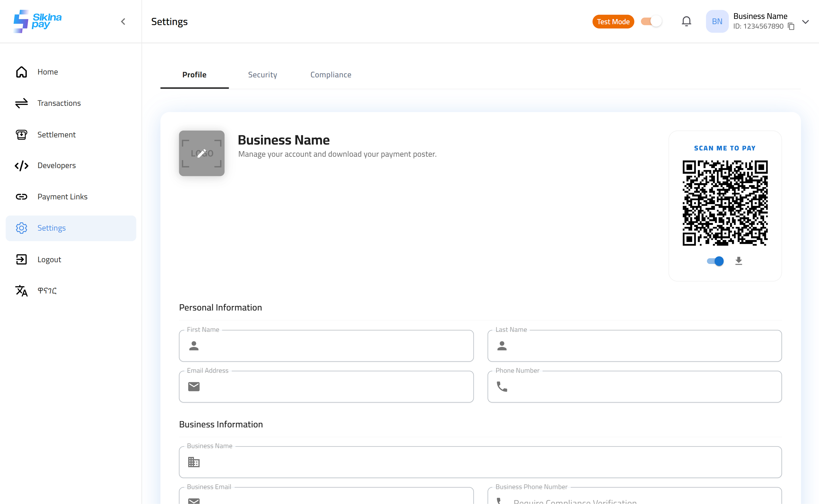This screenshot has height=504, width=819.
Task: Click the notification bell icon
Action: pyautogui.click(x=686, y=21)
